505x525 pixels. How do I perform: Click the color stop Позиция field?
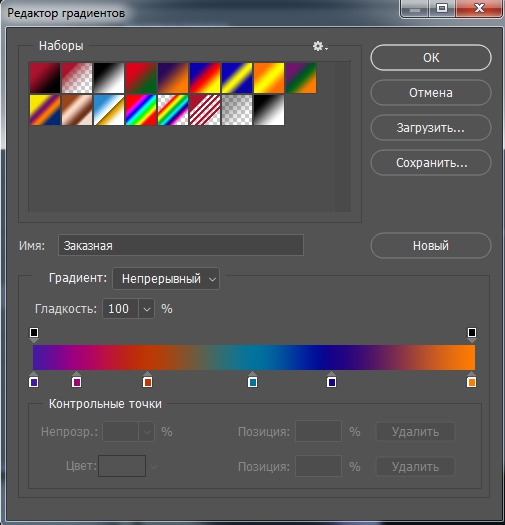[x=318, y=466]
